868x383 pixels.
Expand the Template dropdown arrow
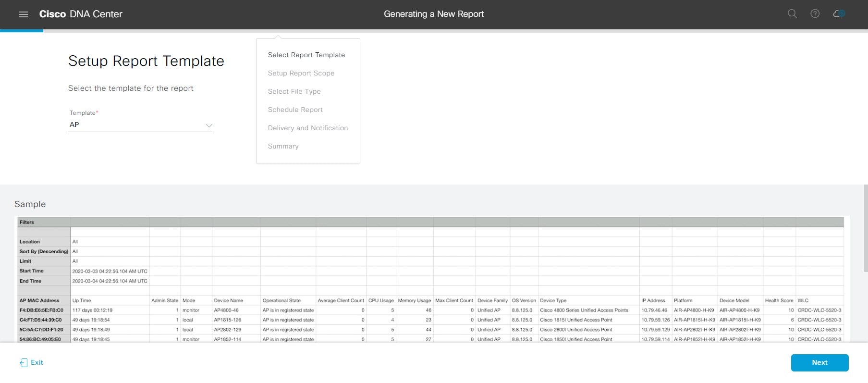[x=209, y=125]
